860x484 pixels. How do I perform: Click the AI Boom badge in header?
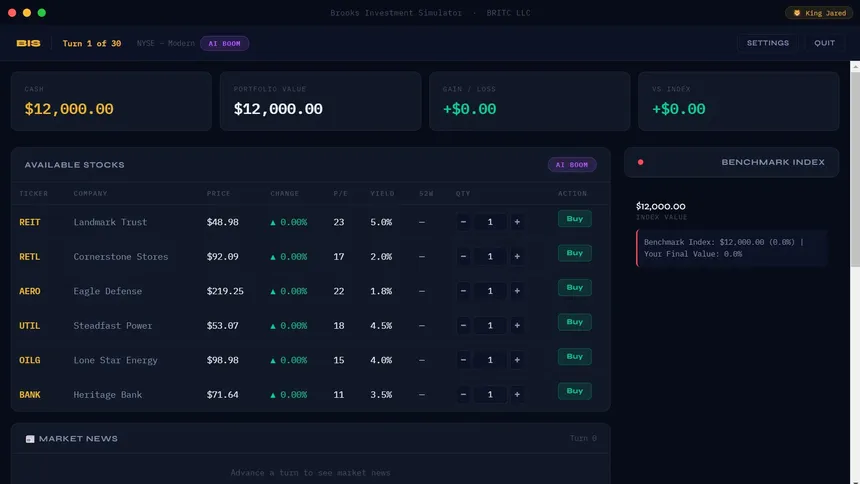[224, 43]
